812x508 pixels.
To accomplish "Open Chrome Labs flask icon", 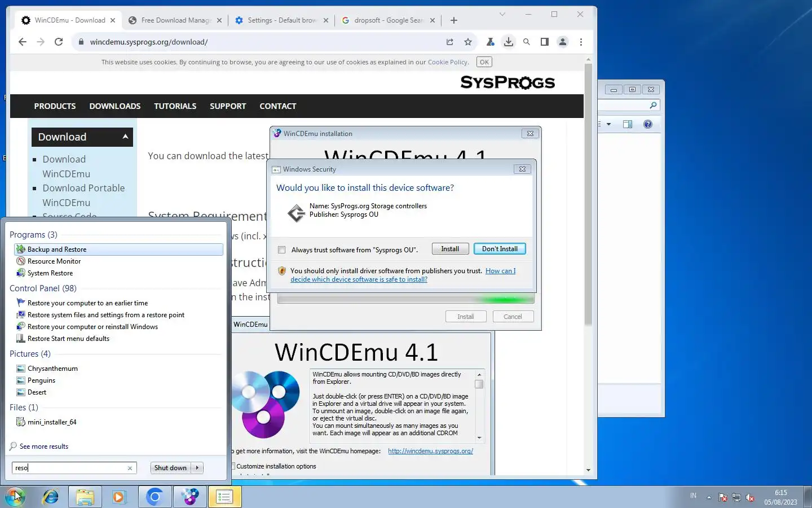I will 491,42.
